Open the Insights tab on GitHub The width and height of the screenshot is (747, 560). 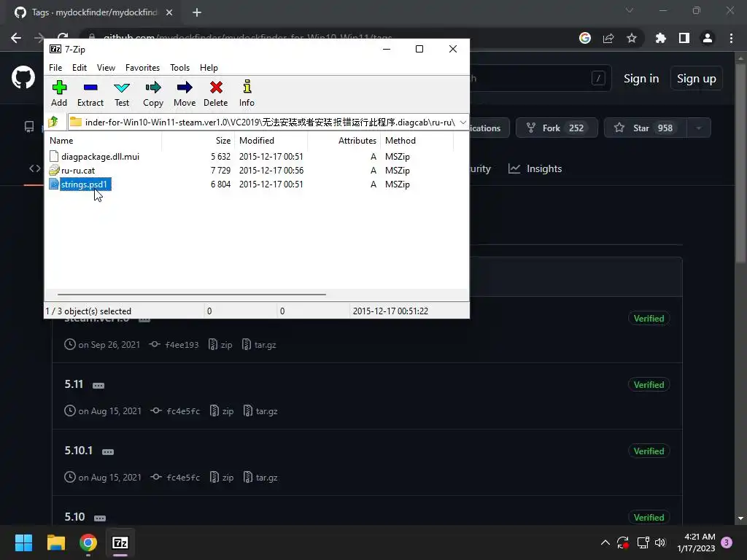coord(535,168)
